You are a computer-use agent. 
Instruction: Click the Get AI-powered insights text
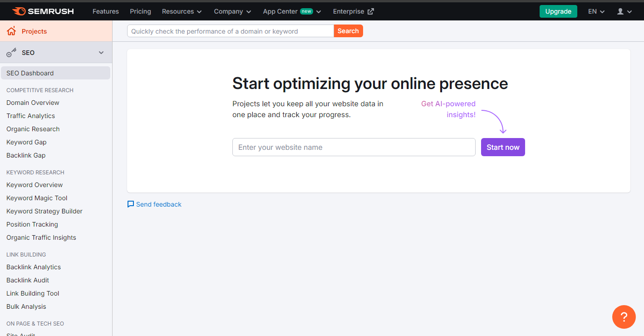coord(448,109)
